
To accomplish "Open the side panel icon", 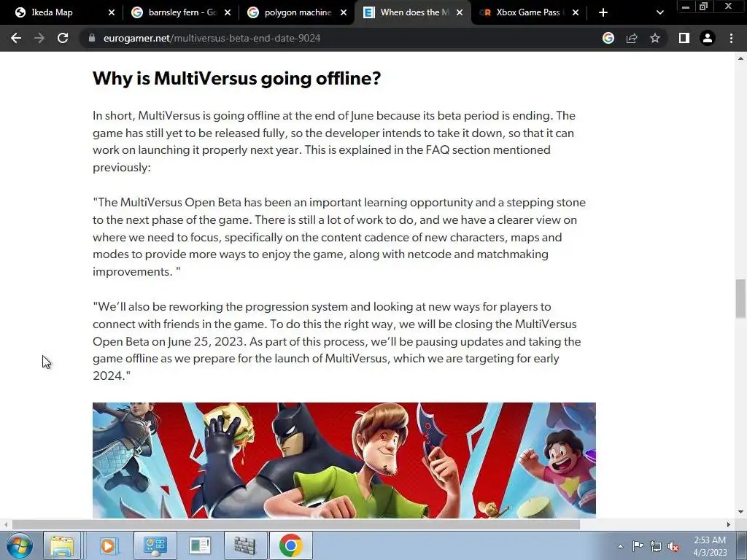I will coord(684,38).
